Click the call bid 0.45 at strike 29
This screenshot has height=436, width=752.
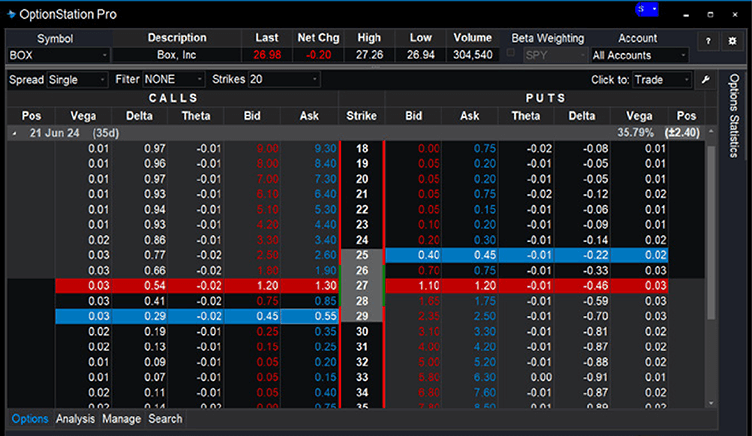click(x=252, y=316)
